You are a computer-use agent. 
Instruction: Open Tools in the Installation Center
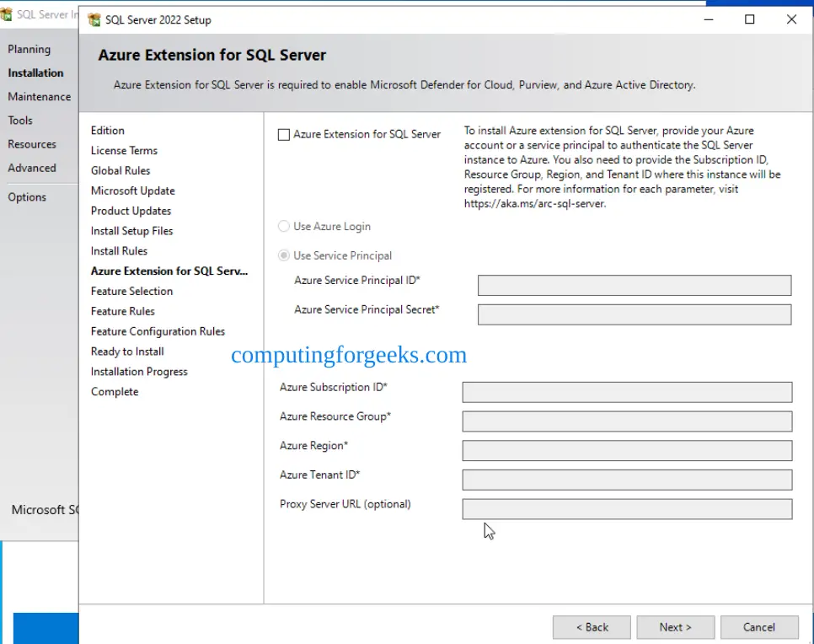pos(19,121)
